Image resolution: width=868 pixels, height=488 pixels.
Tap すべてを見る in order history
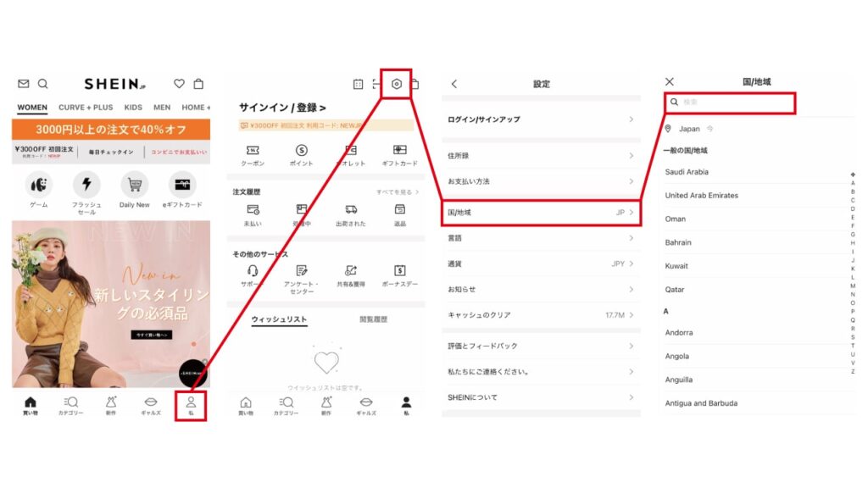(x=398, y=192)
